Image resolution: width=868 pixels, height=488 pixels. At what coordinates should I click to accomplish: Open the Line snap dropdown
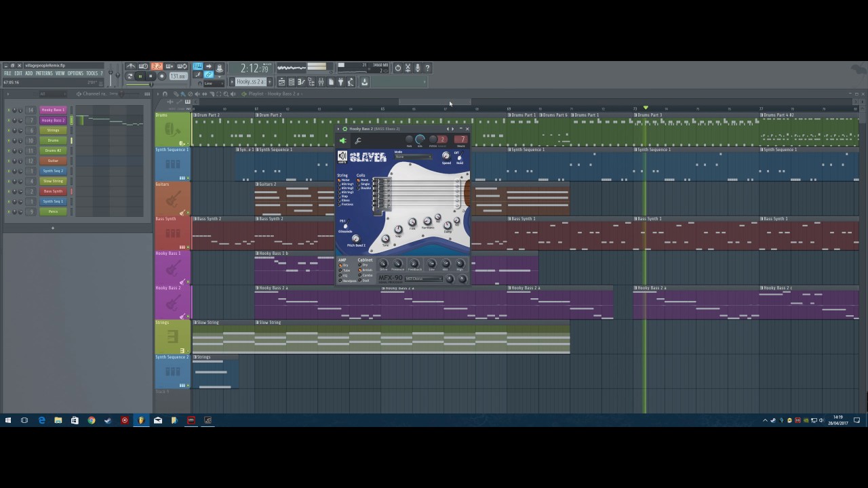tap(214, 83)
